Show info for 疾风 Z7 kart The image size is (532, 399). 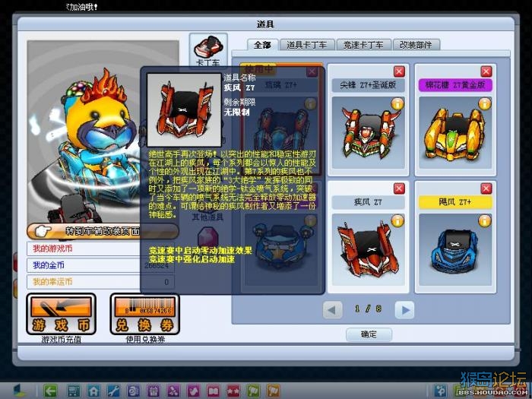click(397, 221)
